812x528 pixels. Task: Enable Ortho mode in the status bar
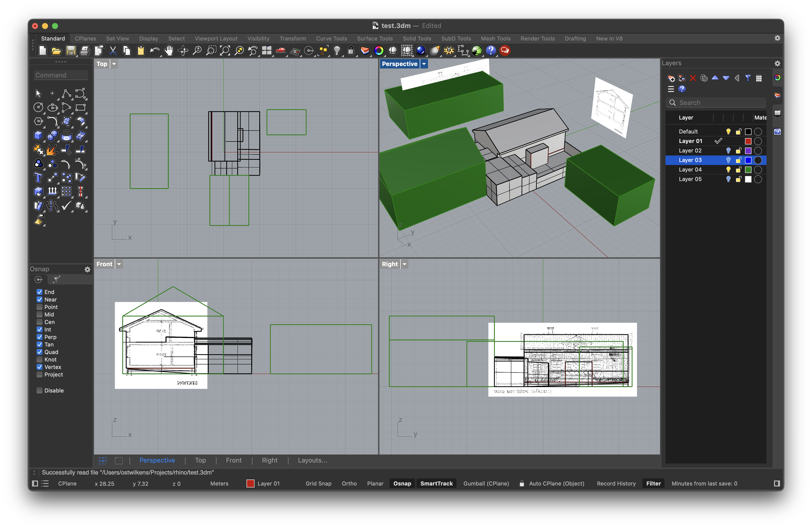coord(349,483)
